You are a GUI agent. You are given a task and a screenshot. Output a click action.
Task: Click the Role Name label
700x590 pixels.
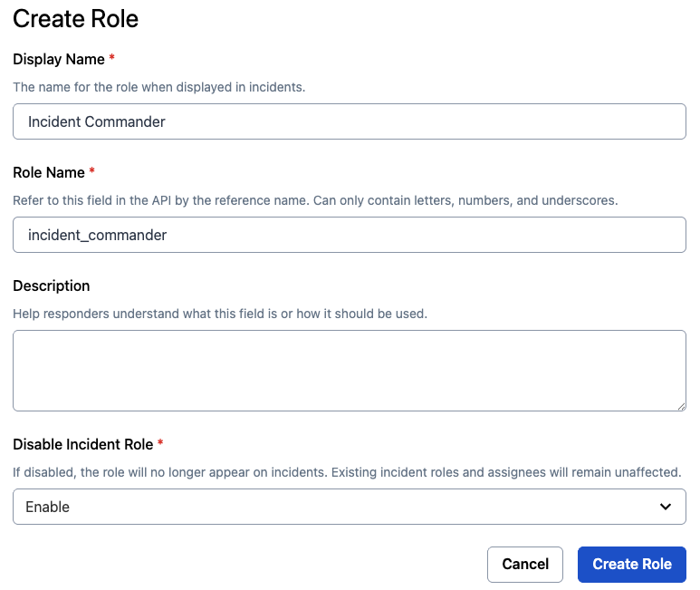click(x=49, y=172)
